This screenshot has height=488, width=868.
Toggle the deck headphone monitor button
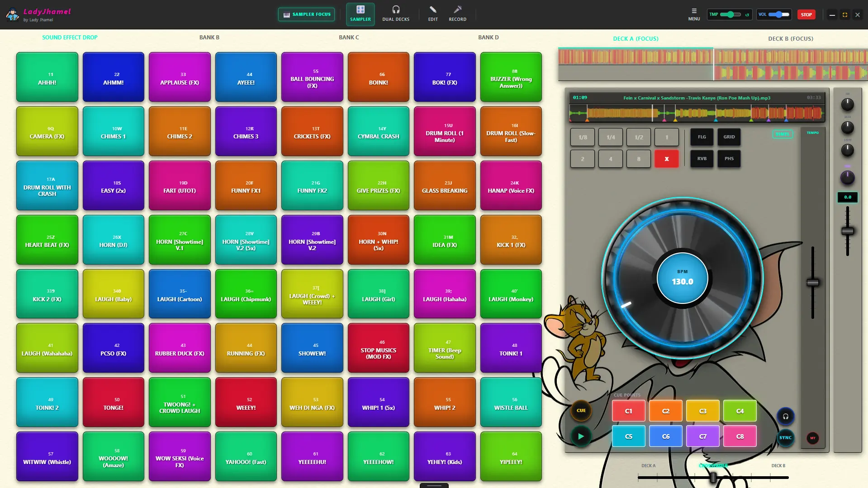click(x=786, y=417)
